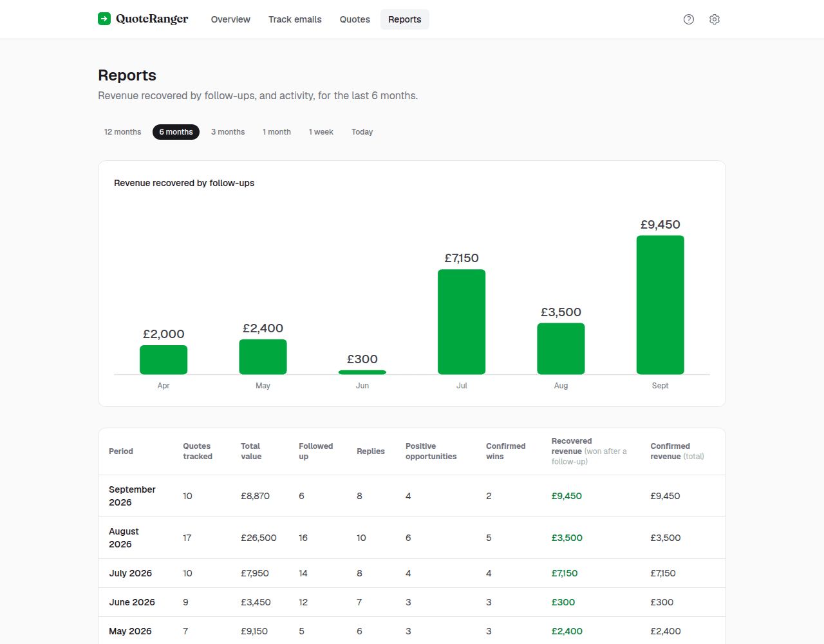Click the June 2026 period cell
The width and height of the screenshot is (824, 644).
coord(132,602)
